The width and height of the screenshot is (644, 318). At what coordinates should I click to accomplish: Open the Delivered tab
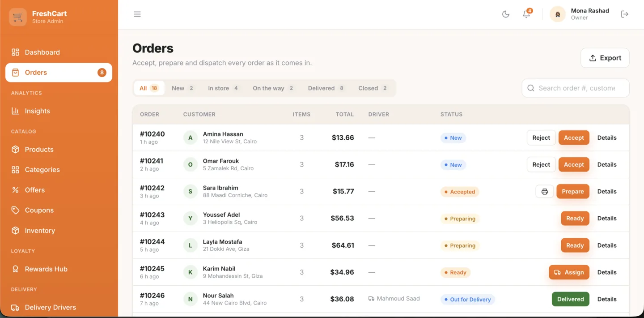(326, 88)
